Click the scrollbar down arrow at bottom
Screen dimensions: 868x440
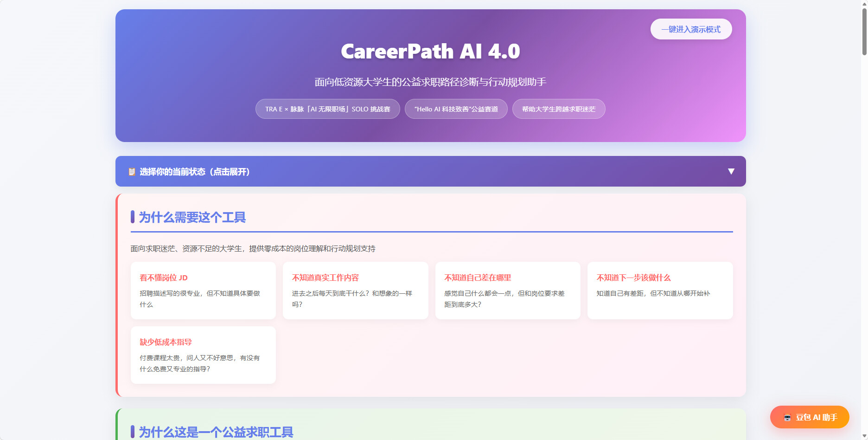[864, 436]
